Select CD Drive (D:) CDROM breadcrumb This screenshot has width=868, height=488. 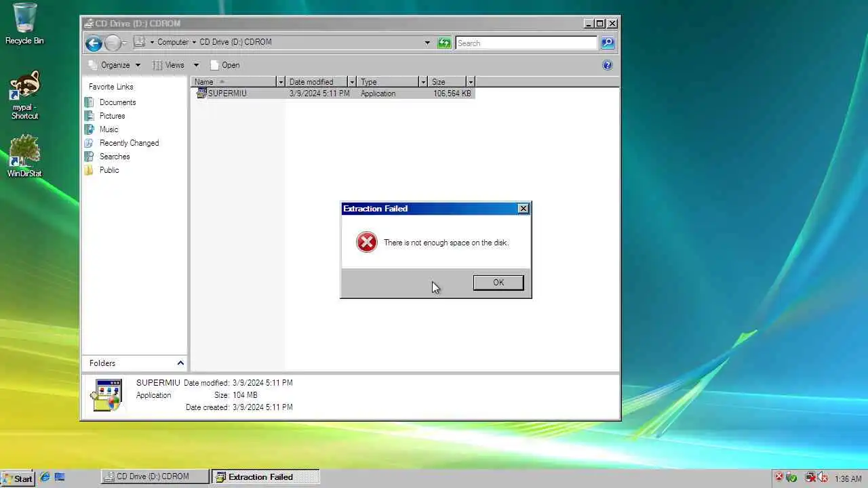point(235,42)
